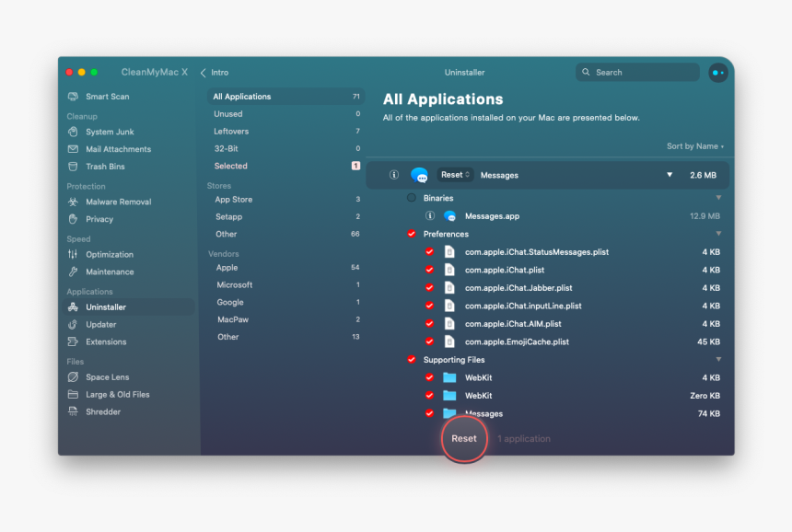Click info icon for Messages application row
Screen dimensions: 792x532
pos(394,175)
